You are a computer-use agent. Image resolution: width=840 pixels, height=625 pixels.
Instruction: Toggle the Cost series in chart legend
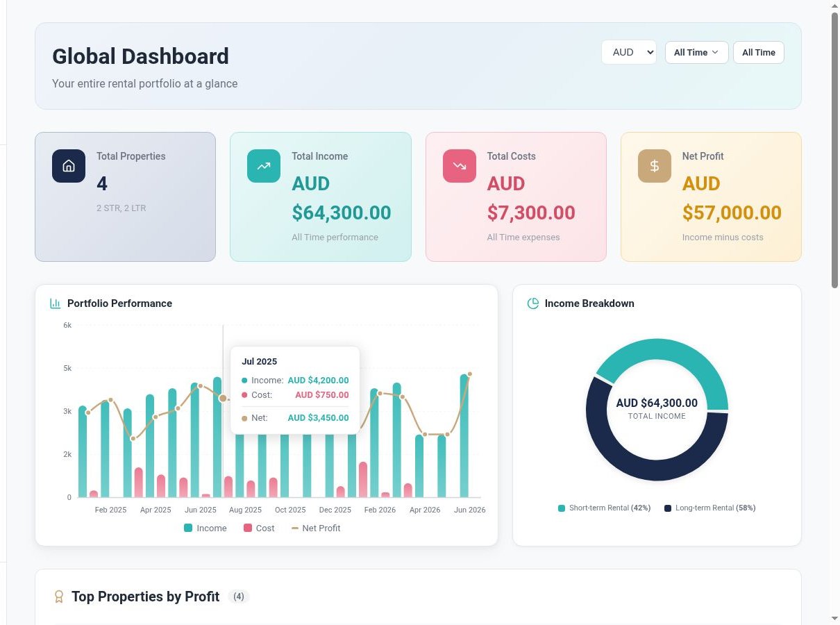point(259,528)
